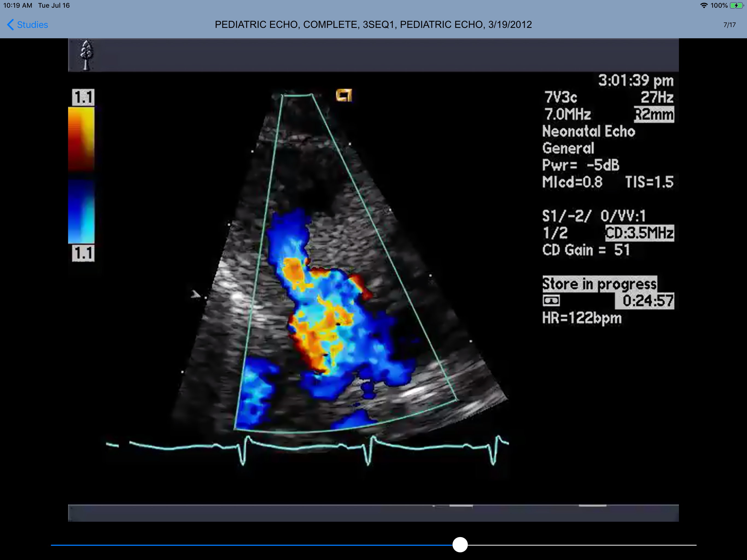Tap the Store in progress label

point(599,284)
